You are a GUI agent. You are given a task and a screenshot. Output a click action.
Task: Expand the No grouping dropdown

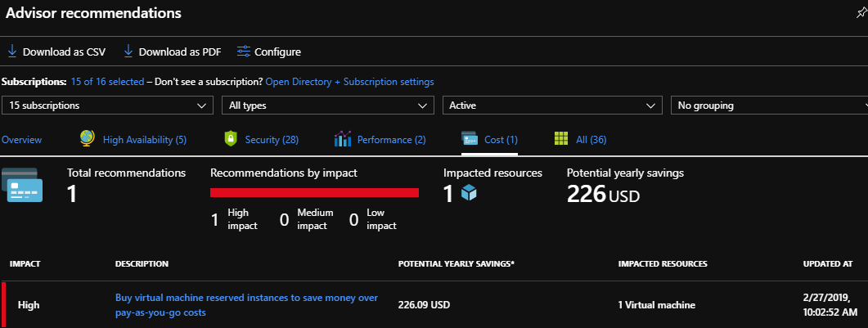pyautogui.click(x=769, y=106)
